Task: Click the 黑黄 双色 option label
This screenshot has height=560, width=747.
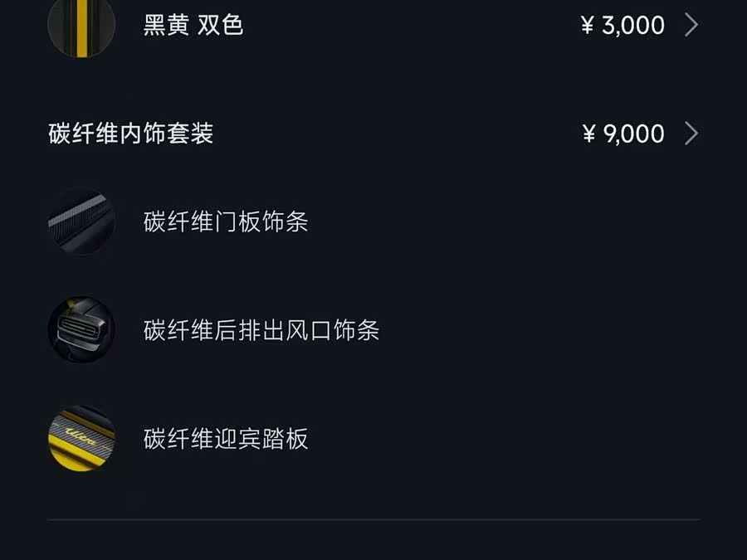Action: click(193, 25)
